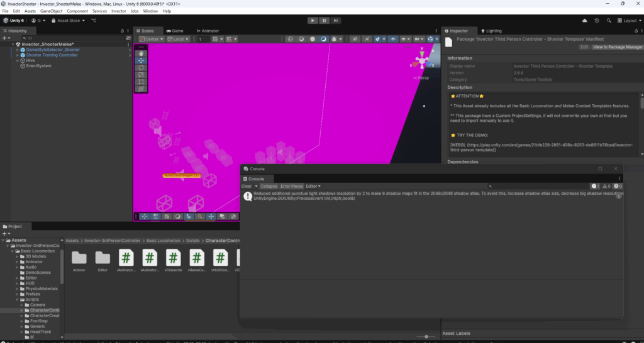Screen dimensions: 644x343
Task: Expand the Animator folder in Project tree
Action: coord(18,262)
